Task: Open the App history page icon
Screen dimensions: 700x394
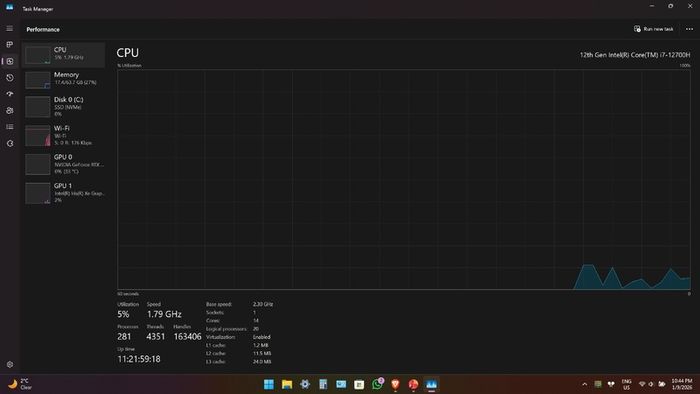Action: point(9,78)
